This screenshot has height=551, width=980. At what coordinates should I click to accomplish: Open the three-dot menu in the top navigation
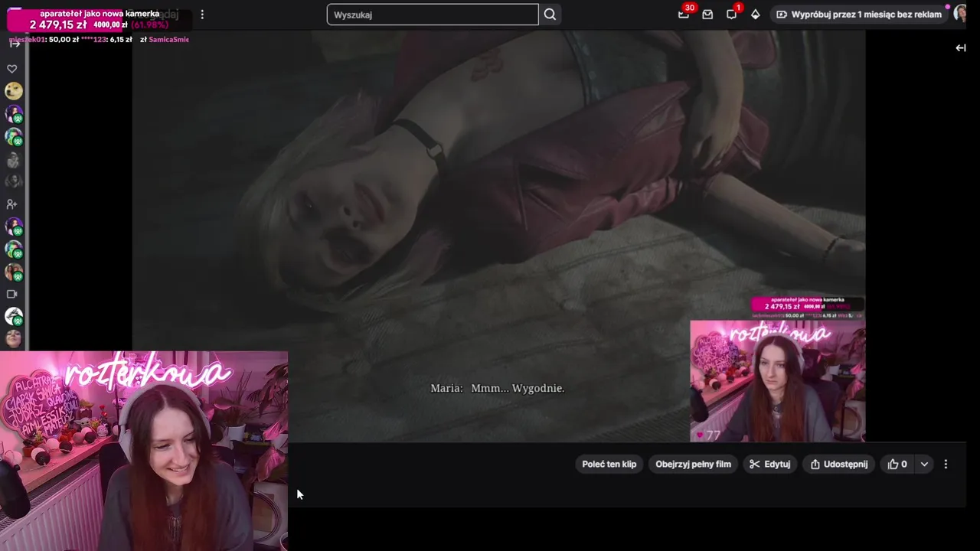[x=202, y=15]
